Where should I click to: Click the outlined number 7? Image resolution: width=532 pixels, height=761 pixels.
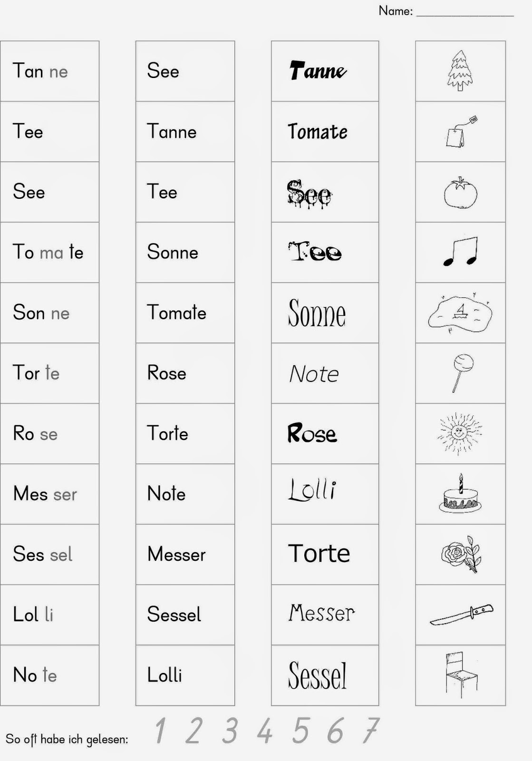point(371,730)
